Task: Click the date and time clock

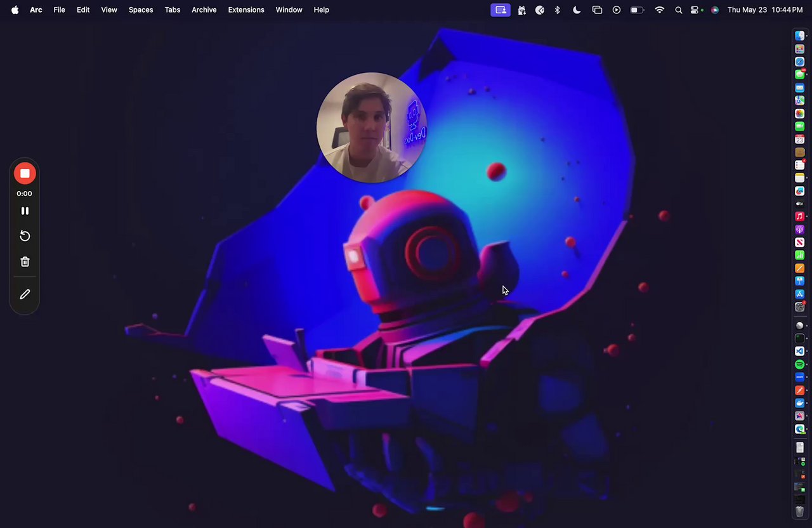Action: tap(765, 10)
